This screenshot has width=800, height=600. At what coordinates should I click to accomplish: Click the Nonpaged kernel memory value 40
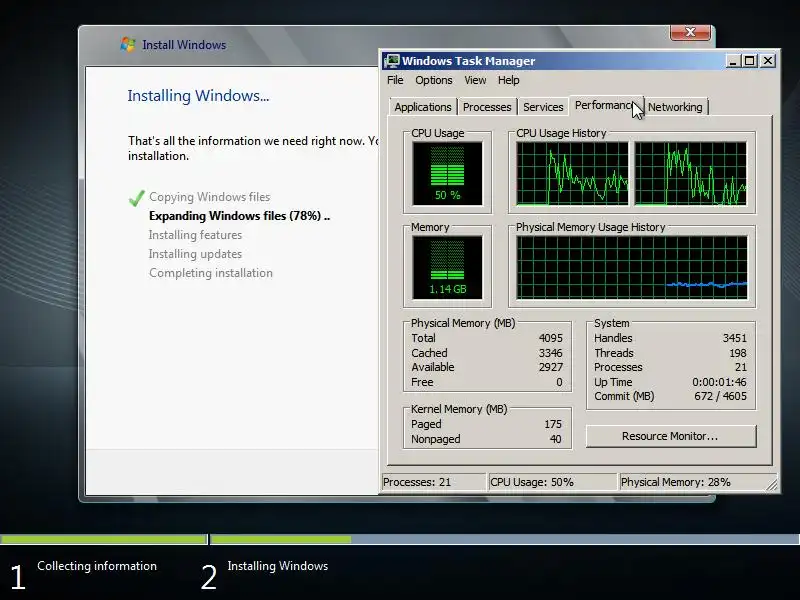click(556, 439)
